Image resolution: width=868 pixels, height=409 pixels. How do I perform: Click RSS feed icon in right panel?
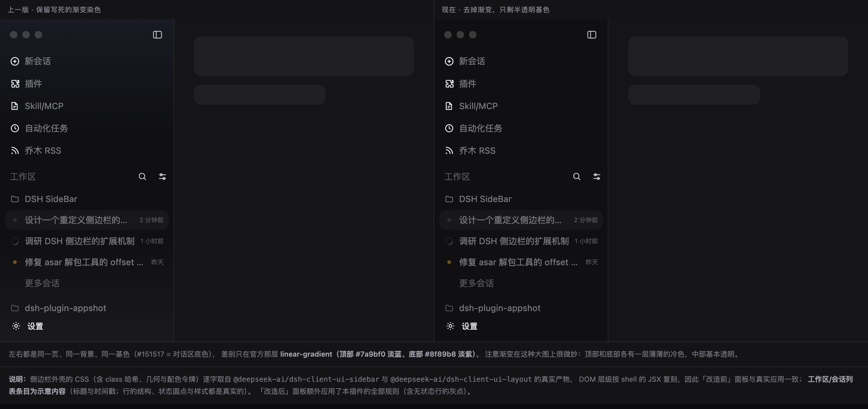coord(449,151)
